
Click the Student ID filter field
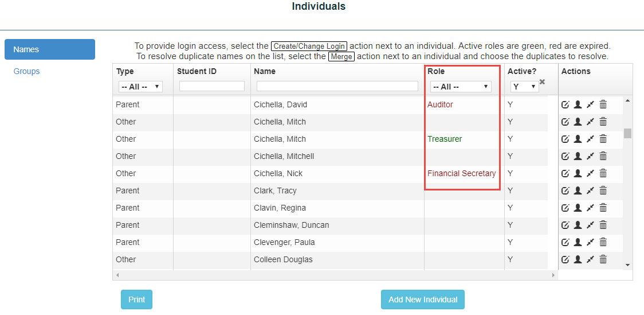[x=212, y=86]
